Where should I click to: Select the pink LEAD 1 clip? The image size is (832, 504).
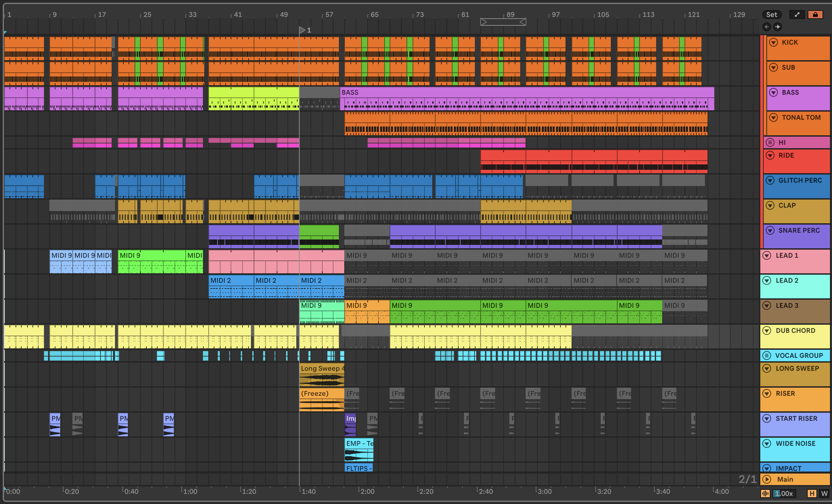tap(231, 261)
